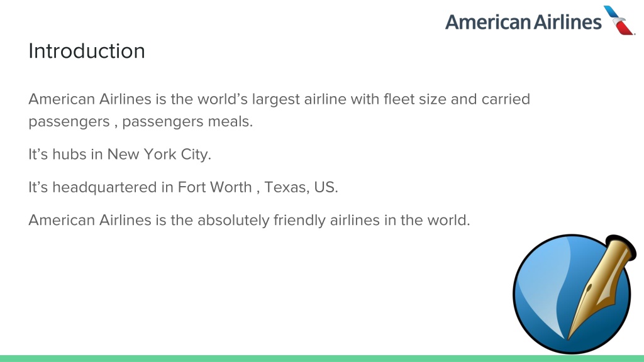Select the American Airlines wordmark in header
The image size is (644, 362).
(523, 22)
